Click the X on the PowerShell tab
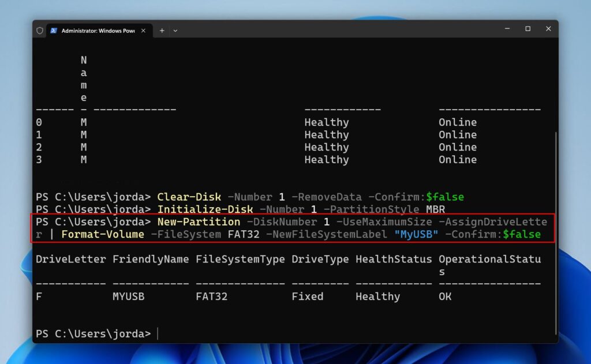591x364 pixels. (x=143, y=30)
